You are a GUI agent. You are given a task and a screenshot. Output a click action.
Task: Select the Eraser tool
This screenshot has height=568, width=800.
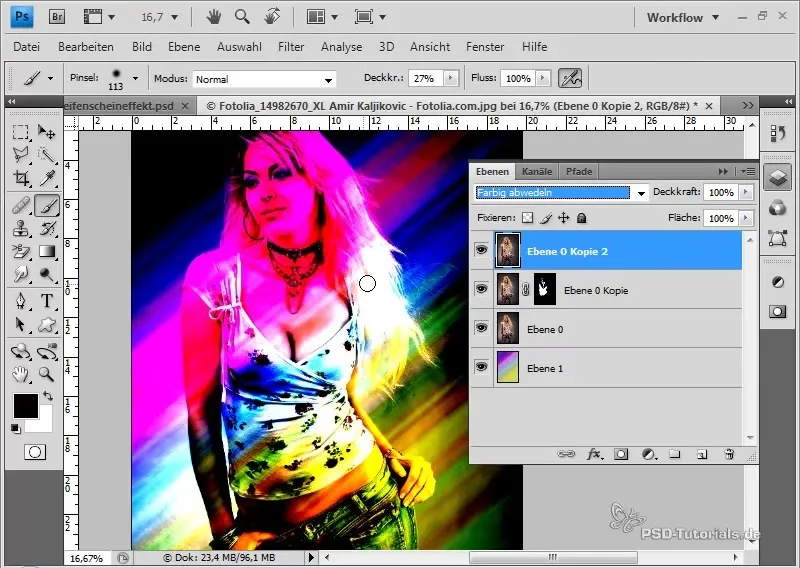coord(20,251)
